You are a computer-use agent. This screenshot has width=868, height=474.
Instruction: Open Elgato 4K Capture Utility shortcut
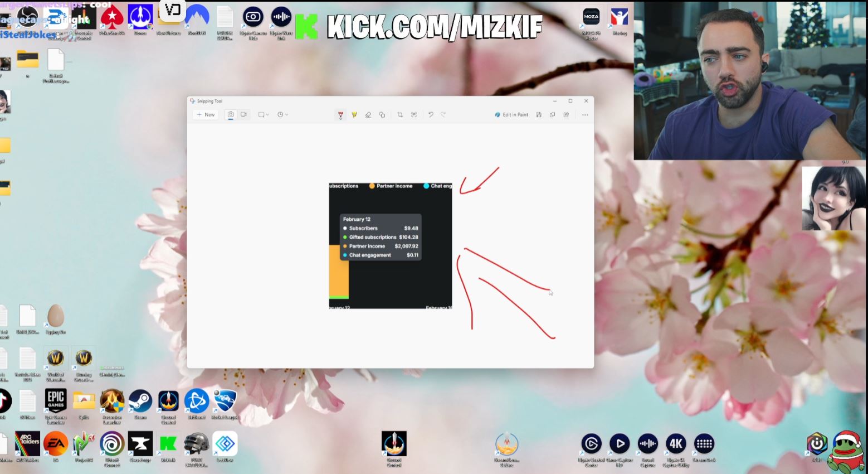[x=676, y=449]
